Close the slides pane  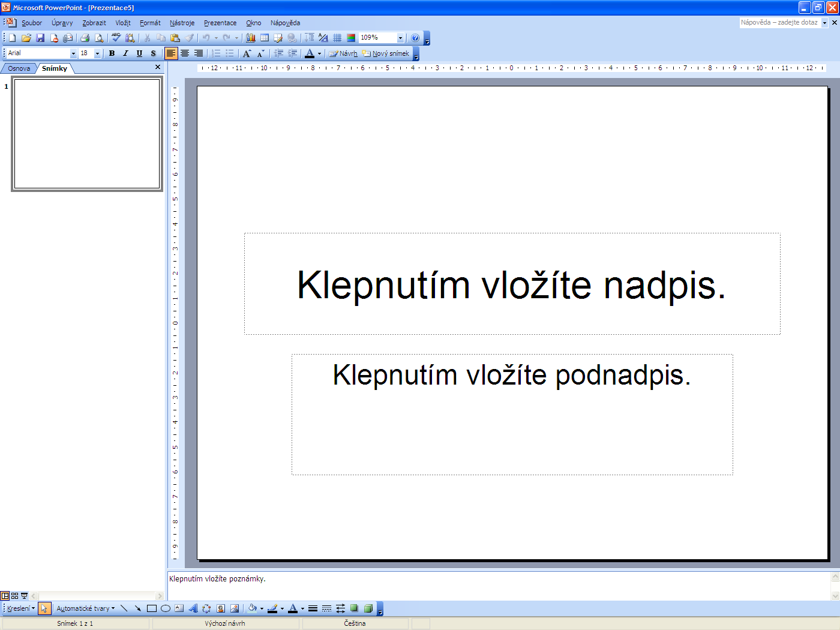click(x=158, y=67)
